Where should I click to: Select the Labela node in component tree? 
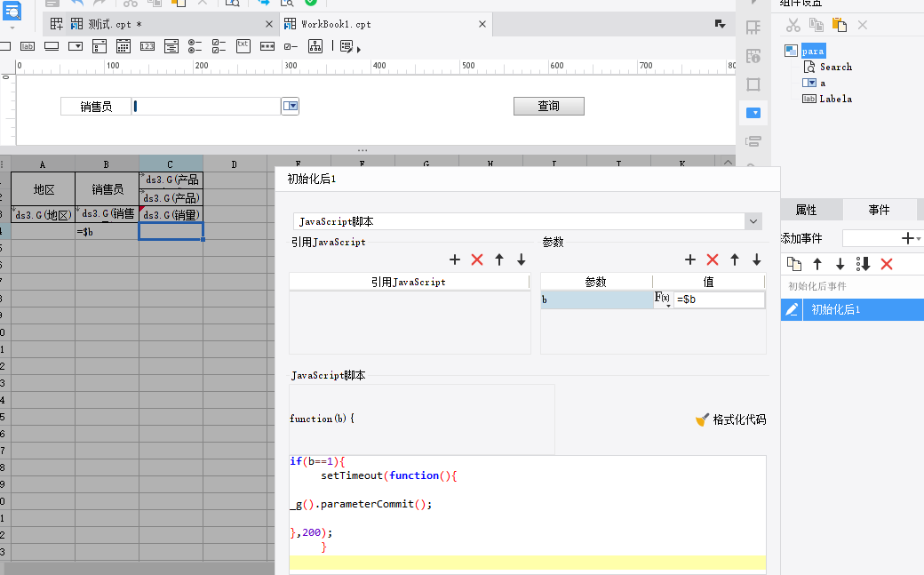836,99
